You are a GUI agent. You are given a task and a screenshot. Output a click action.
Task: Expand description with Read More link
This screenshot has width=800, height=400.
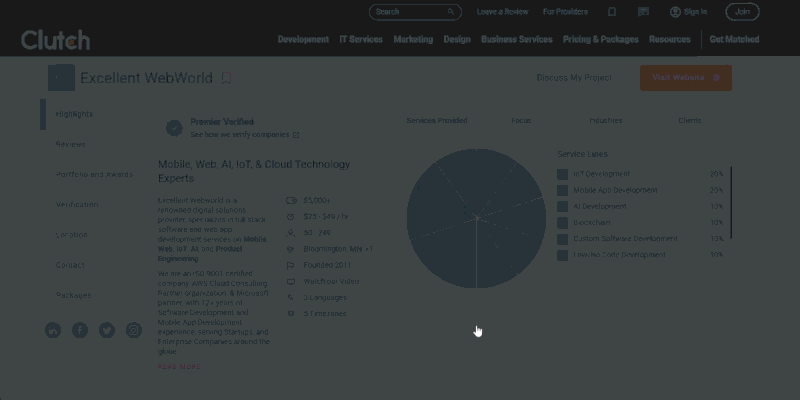click(x=179, y=366)
